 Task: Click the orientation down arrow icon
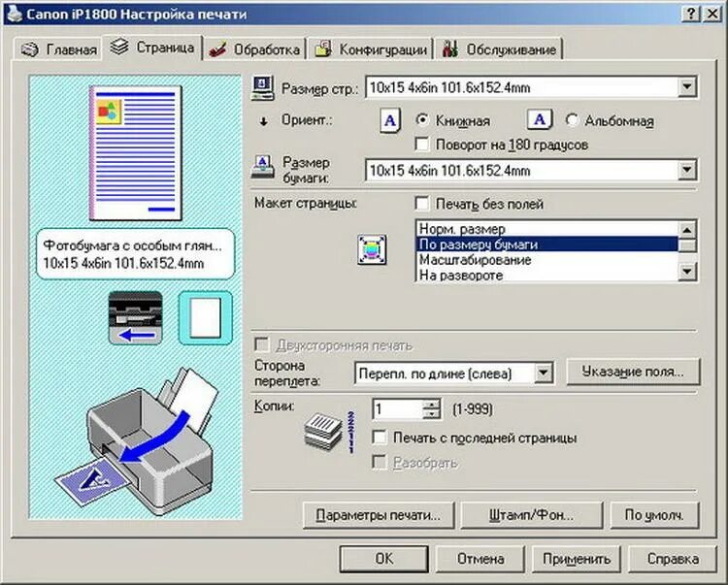pos(264,121)
